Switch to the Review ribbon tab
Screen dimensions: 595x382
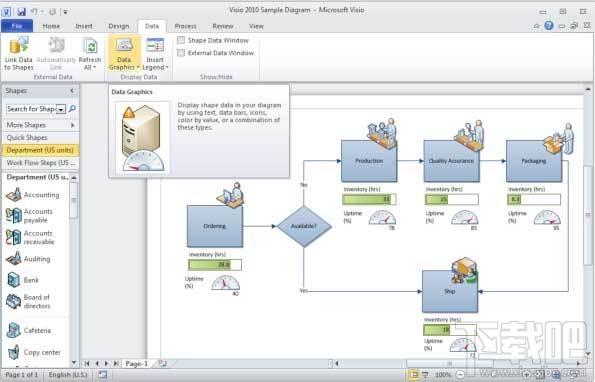[x=223, y=26]
